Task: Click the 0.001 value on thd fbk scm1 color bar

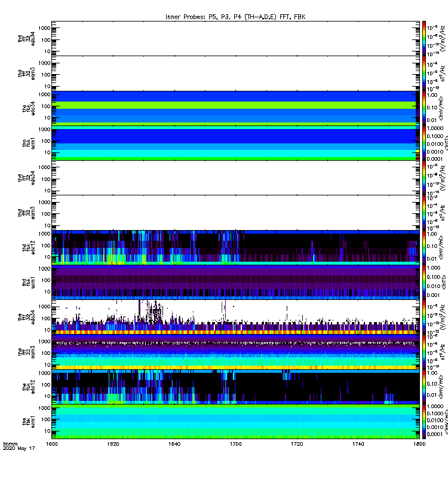Action: click(434, 295)
